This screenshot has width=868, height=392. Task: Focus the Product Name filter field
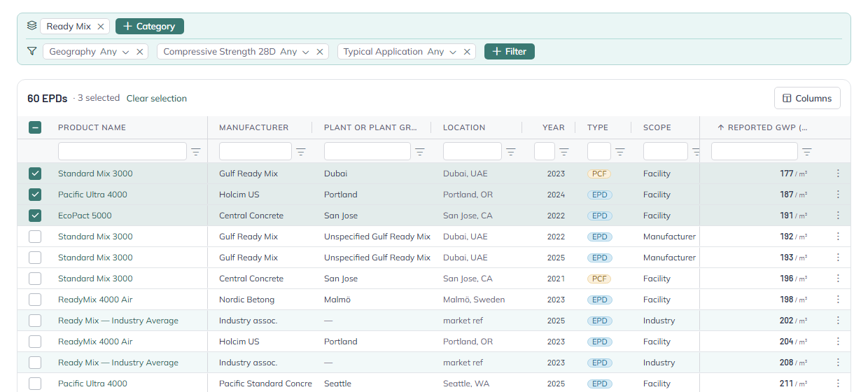coord(122,151)
